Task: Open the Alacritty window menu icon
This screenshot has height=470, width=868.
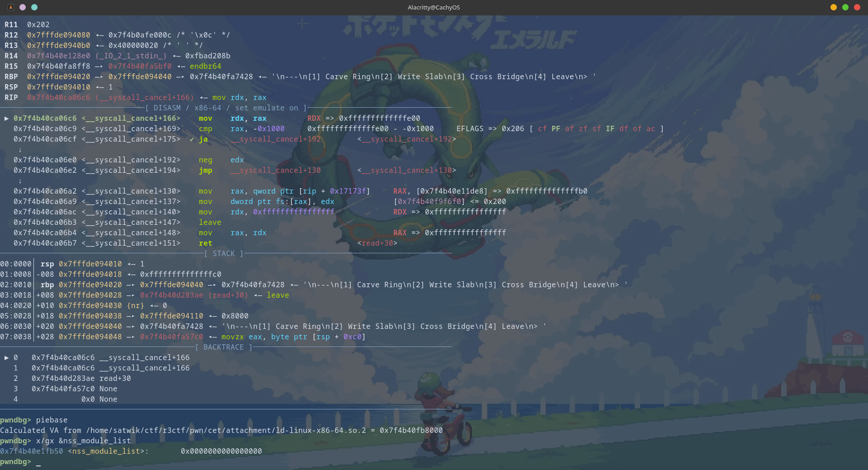Action: [11, 7]
